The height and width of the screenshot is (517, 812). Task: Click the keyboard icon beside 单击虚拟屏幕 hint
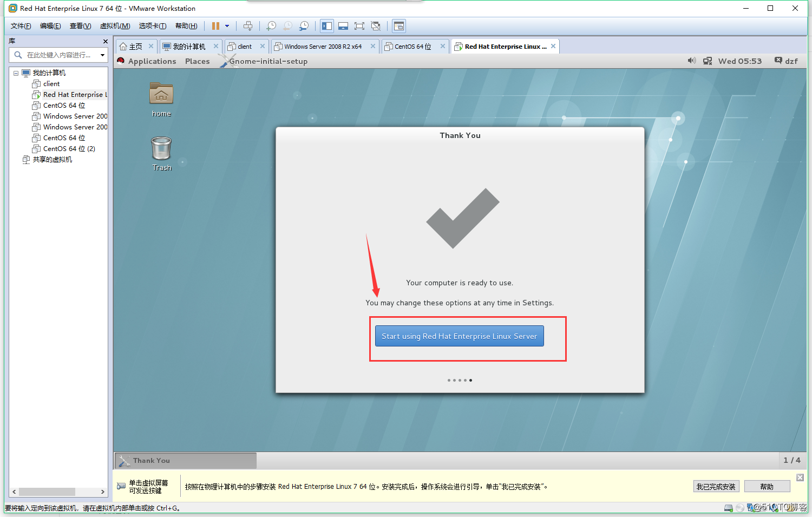tap(121, 486)
